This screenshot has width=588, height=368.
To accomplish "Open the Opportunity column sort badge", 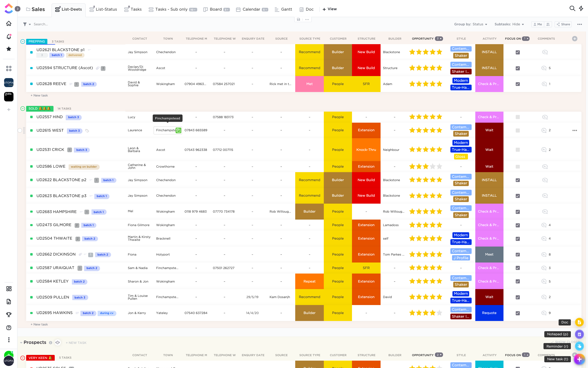I will coord(439,39).
